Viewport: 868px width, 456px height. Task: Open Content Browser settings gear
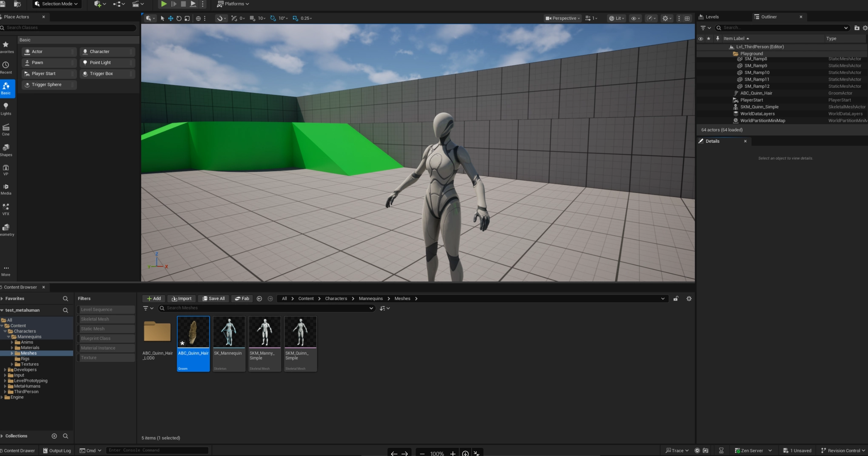(x=689, y=299)
